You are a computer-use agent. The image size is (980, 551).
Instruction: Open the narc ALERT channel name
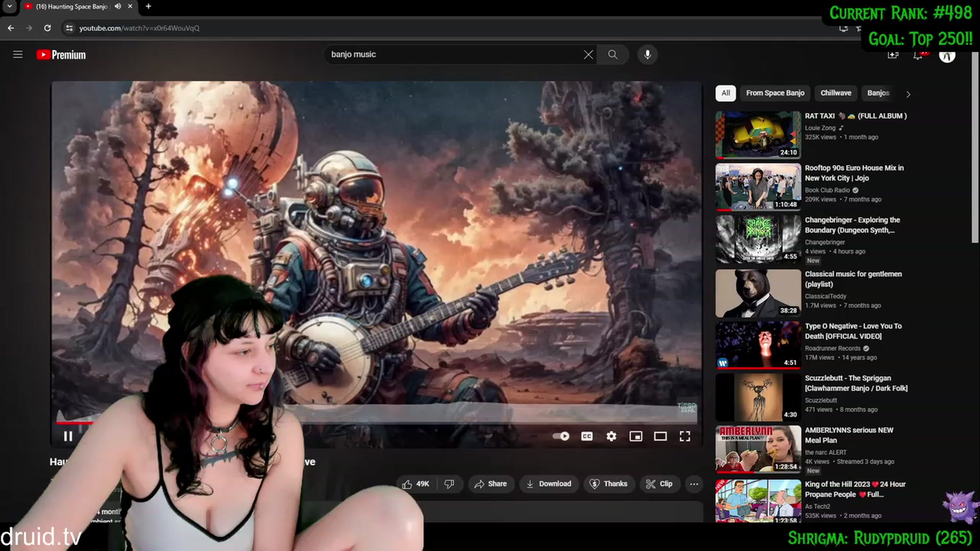point(825,453)
